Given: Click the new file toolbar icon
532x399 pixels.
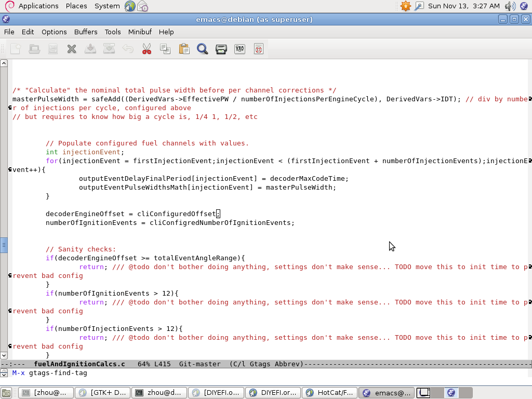Looking at the screenshot, I should 16,49.
